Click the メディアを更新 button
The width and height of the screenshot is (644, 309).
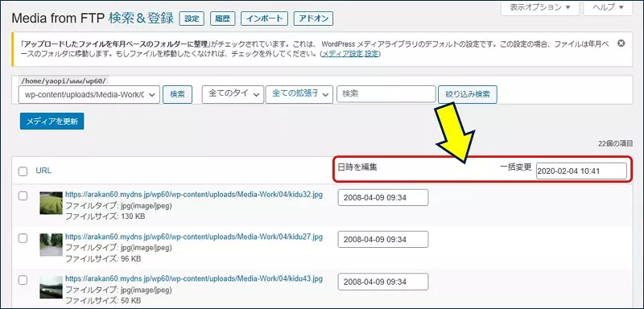click(52, 121)
